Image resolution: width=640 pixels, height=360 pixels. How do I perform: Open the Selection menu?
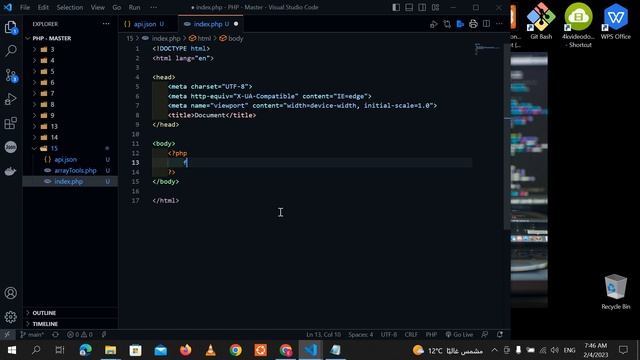[70, 7]
